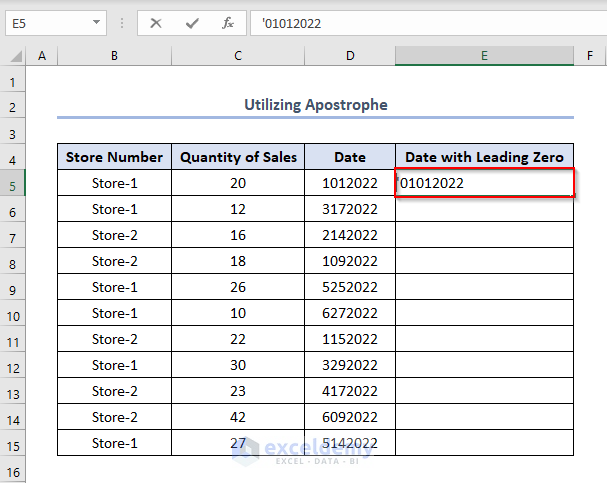Click quantity cell with value 42
This screenshot has height=483, width=607.
238,417
